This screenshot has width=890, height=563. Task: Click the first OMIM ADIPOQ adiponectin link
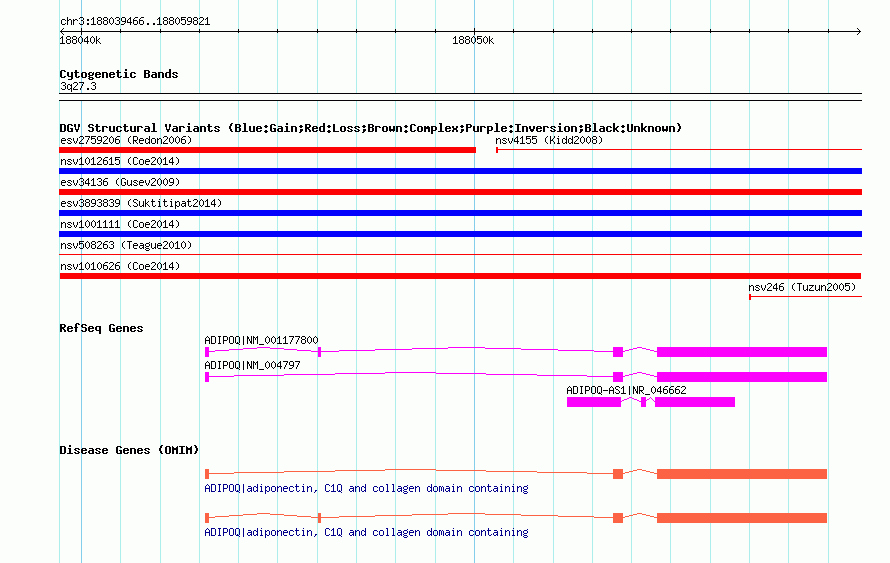tap(366, 488)
